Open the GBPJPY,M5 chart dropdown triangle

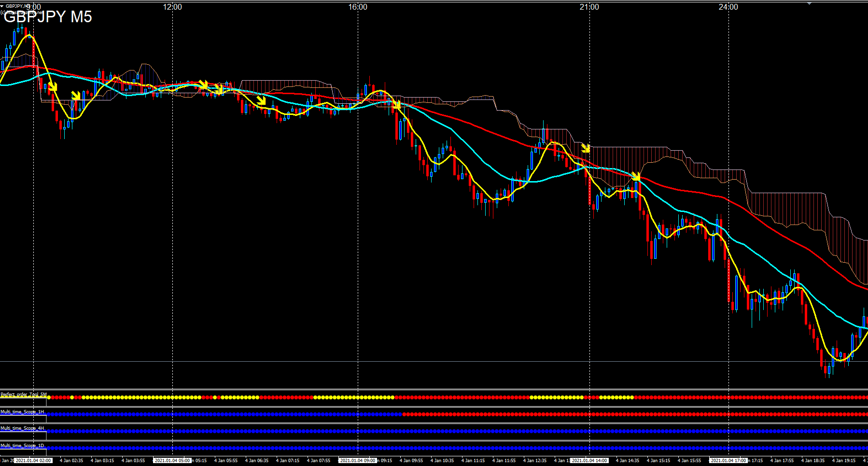2,6
